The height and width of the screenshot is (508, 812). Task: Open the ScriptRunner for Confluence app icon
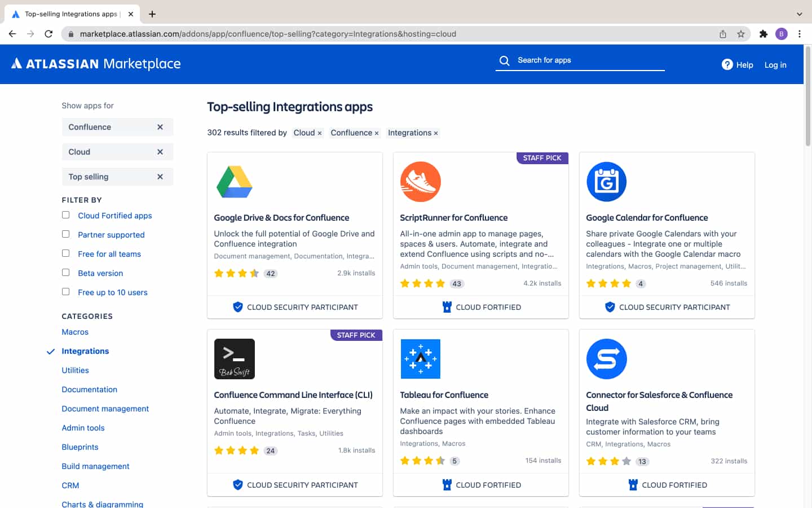coord(420,181)
